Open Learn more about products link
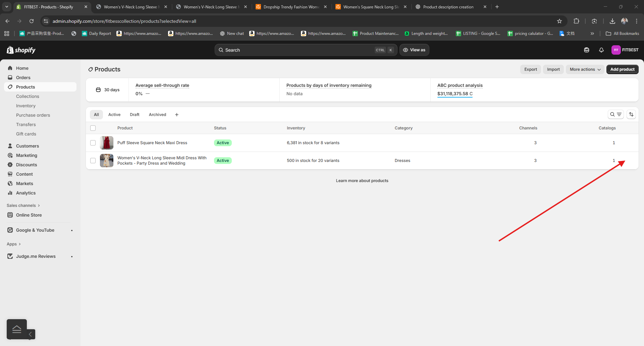 pos(362,181)
